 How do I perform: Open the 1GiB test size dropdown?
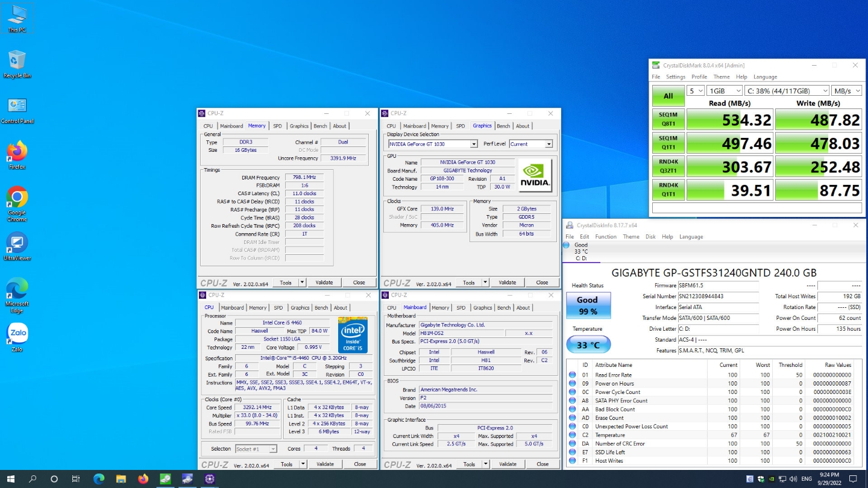pyautogui.click(x=725, y=90)
